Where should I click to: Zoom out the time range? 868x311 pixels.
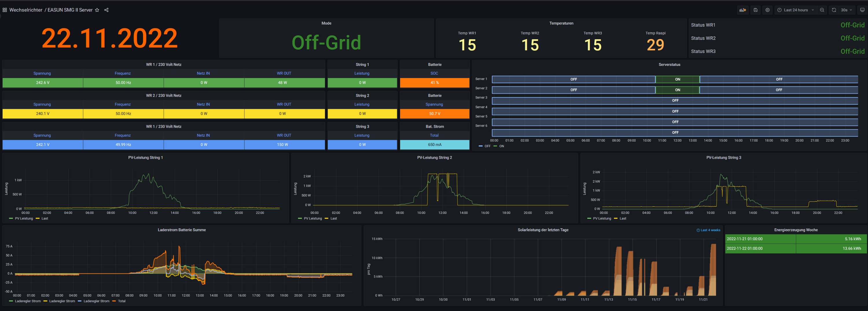coord(822,10)
